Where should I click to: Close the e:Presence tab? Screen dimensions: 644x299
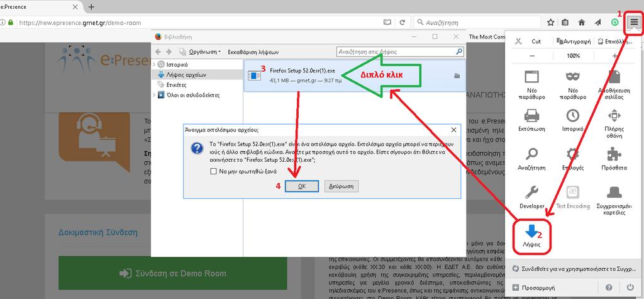click(75, 7)
